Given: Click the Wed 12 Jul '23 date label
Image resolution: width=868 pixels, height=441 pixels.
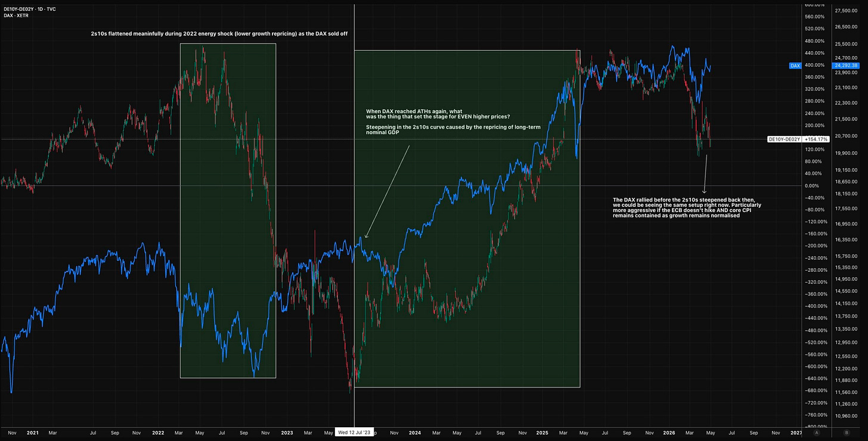Looking at the screenshot, I should [x=354, y=433].
